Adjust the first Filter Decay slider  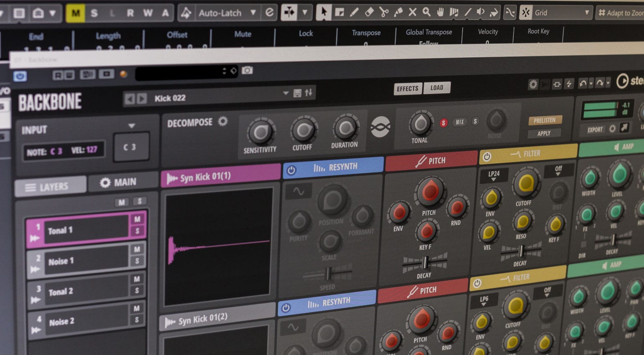coord(521,251)
